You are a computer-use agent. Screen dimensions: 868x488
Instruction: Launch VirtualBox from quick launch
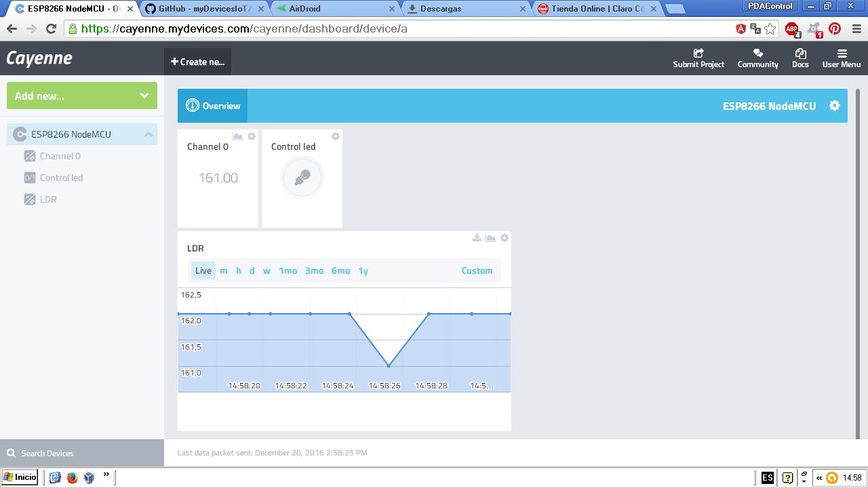[x=89, y=477]
